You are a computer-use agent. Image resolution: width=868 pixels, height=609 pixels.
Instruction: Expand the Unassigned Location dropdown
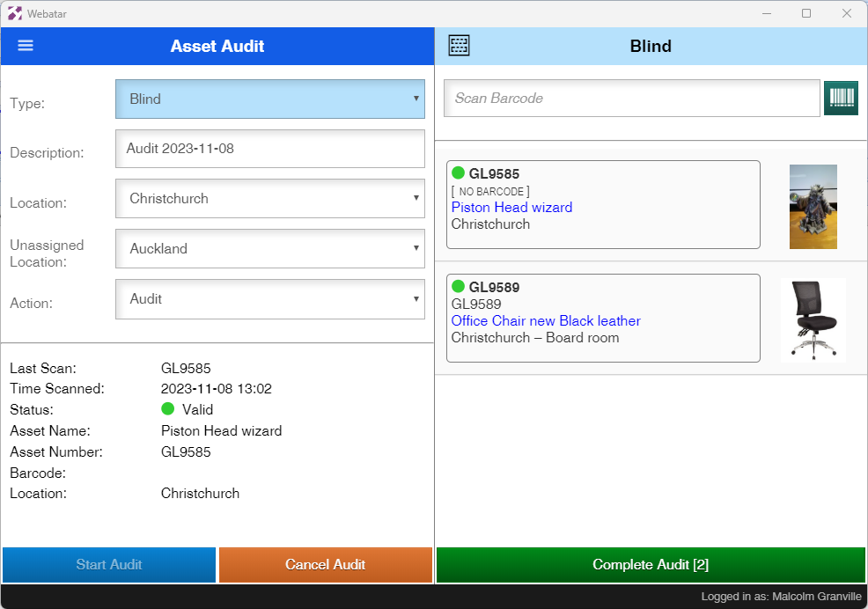(x=270, y=249)
